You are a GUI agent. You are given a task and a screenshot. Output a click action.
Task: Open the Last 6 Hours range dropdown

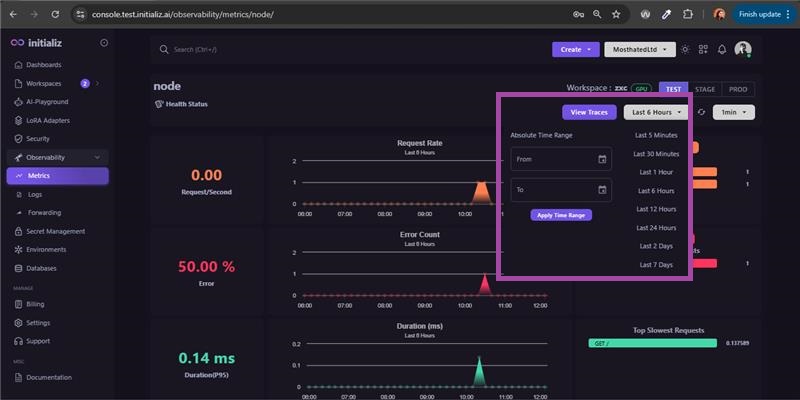(x=656, y=112)
